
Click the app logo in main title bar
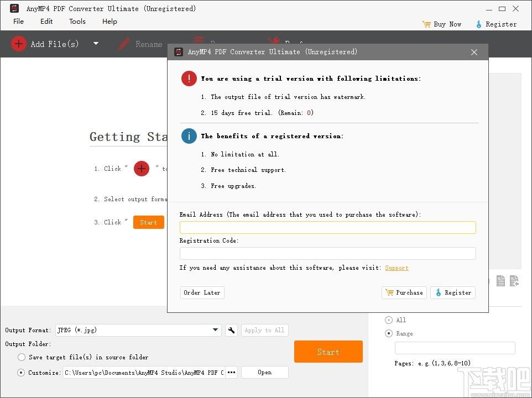coord(14,8)
